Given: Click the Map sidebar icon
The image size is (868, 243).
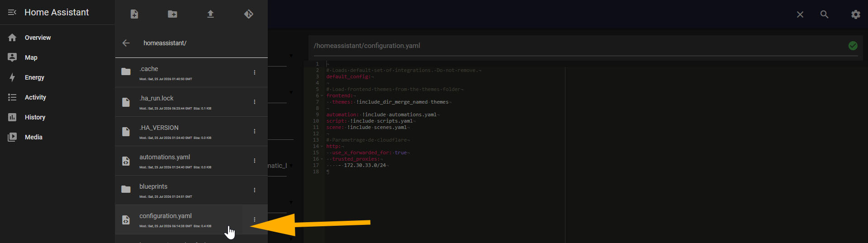Looking at the screenshot, I should click(12, 57).
